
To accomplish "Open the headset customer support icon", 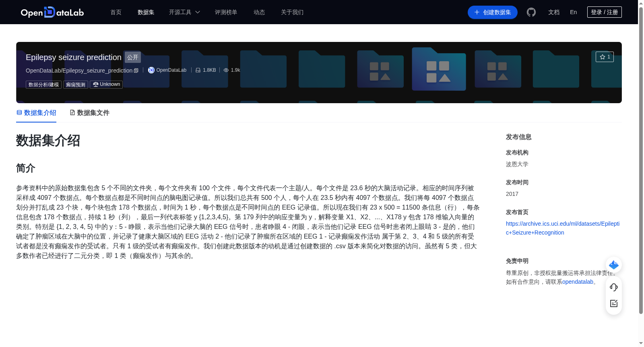I will click(614, 287).
